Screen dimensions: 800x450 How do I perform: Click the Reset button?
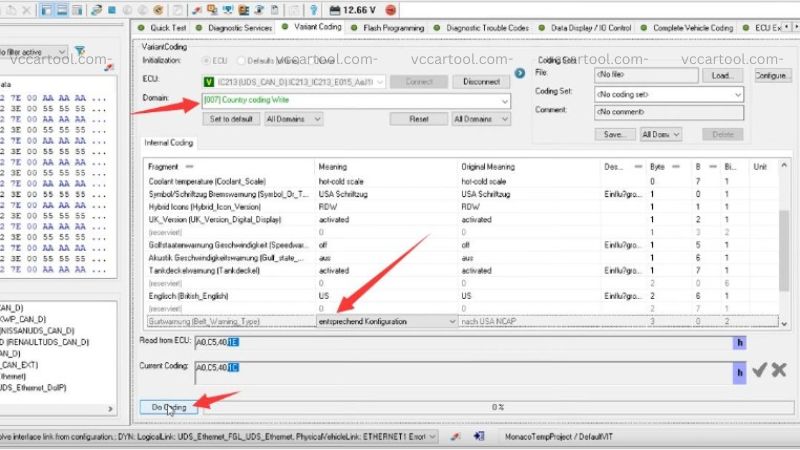[x=418, y=119]
